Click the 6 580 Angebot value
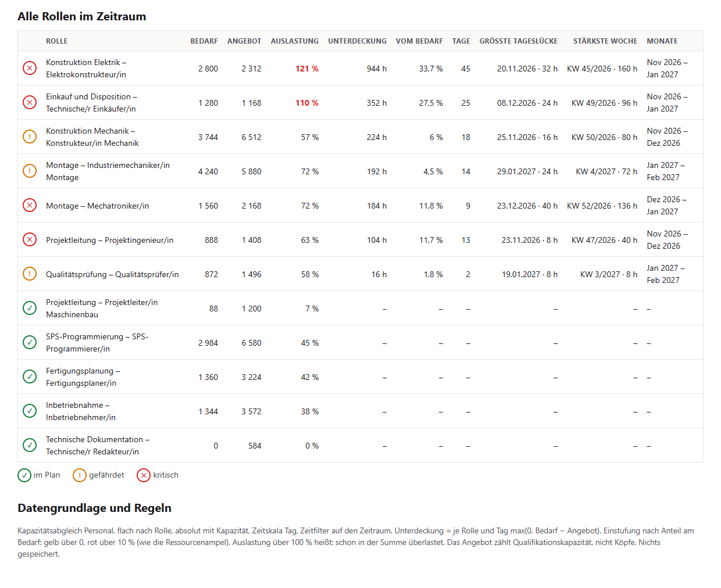 252,343
